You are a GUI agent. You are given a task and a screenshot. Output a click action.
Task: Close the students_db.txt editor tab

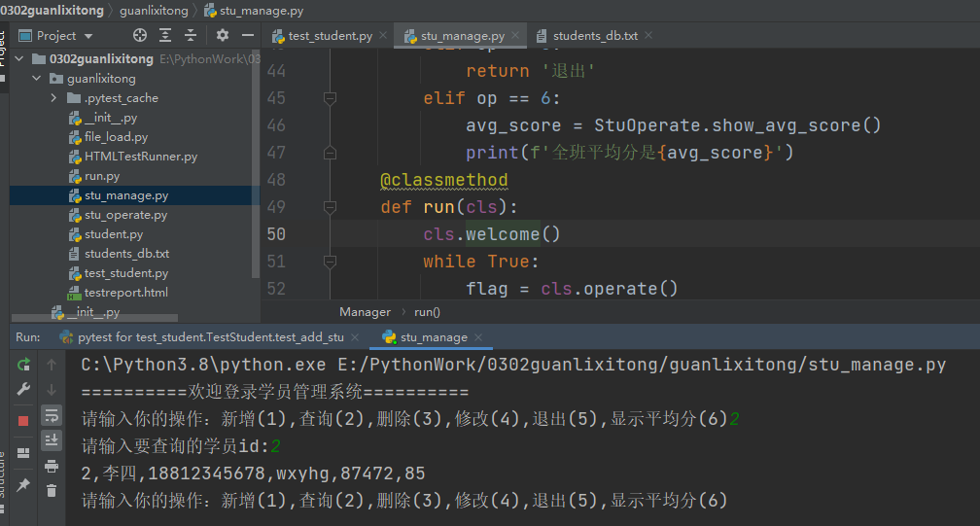coord(648,36)
